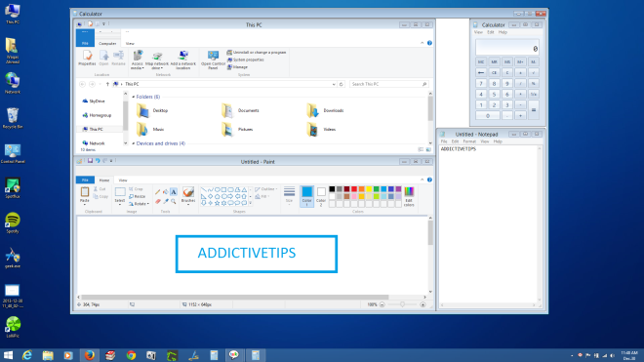The image size is (644, 362).
Task: Choose the Eraser tool in Paint
Action: click(158, 201)
